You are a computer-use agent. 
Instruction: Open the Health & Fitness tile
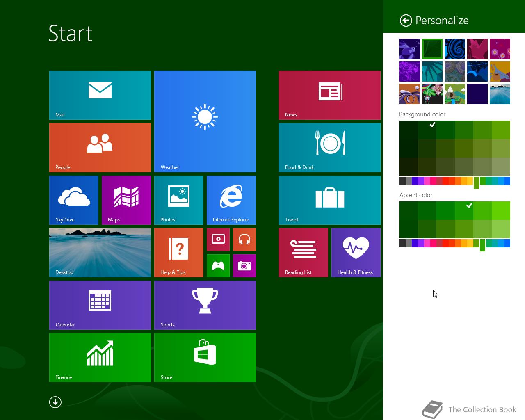pyautogui.click(x=356, y=253)
